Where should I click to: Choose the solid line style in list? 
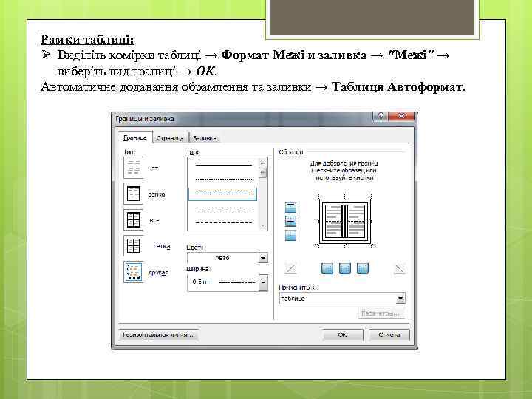(x=224, y=166)
